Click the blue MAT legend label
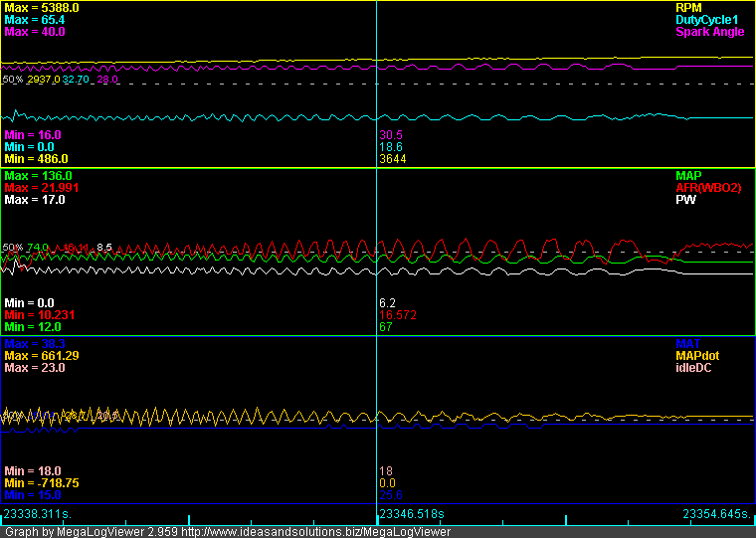 coord(688,343)
